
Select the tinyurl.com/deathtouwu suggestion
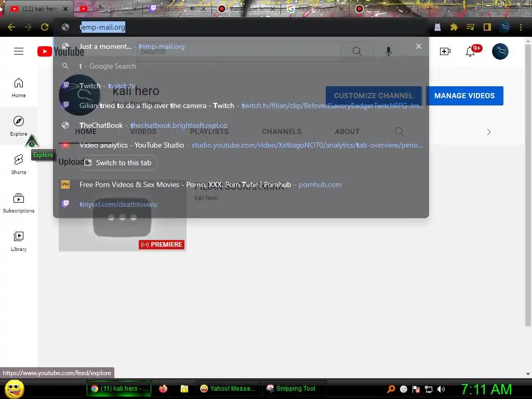pyautogui.click(x=241, y=204)
